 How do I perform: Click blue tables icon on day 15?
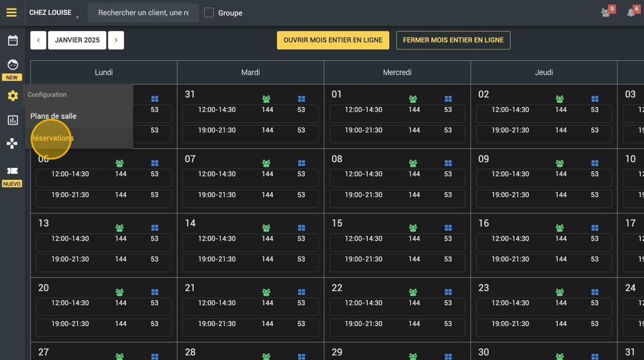[448, 228]
